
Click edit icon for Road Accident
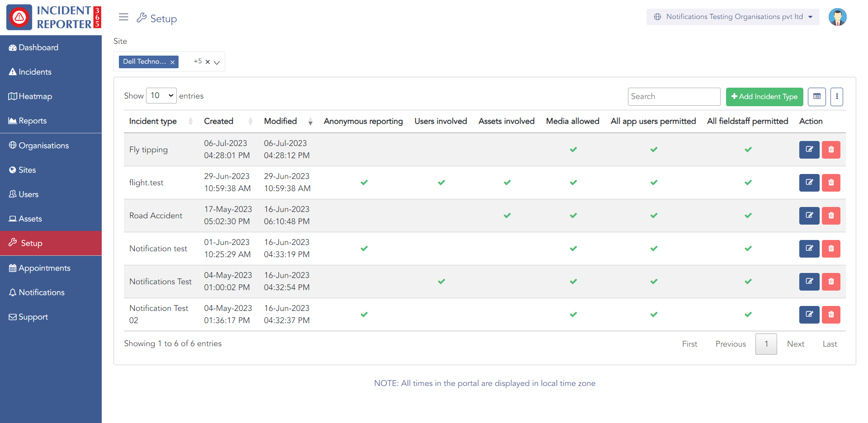809,216
